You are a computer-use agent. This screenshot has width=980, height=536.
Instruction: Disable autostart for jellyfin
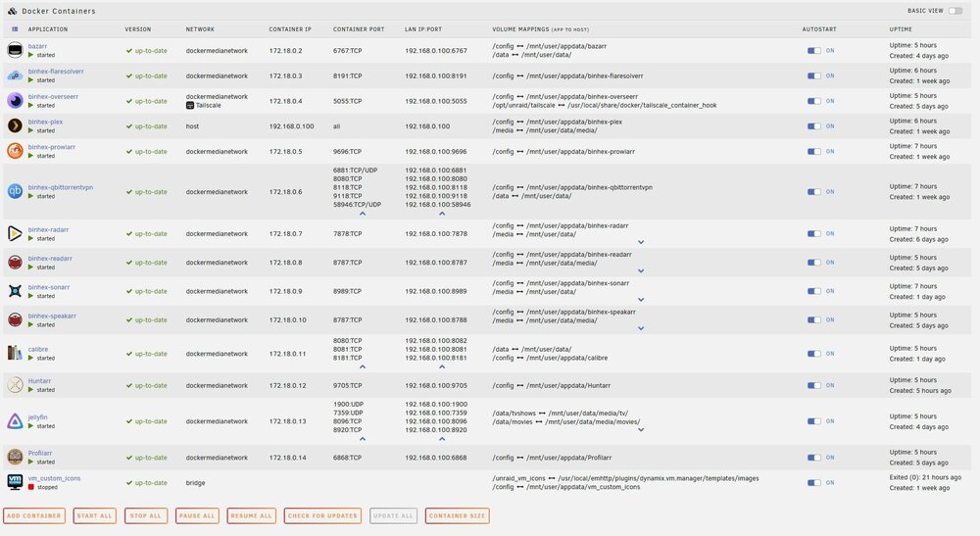pos(813,421)
